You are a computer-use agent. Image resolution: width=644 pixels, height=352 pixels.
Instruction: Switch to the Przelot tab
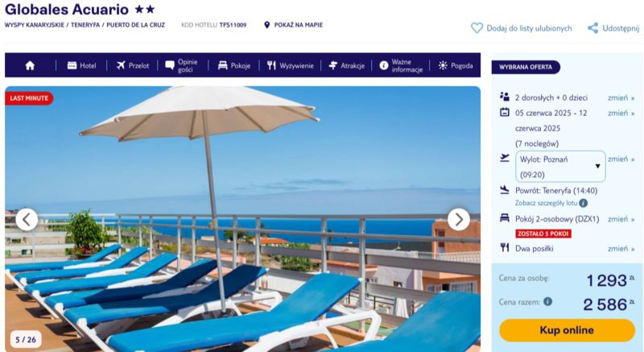pyautogui.click(x=132, y=65)
